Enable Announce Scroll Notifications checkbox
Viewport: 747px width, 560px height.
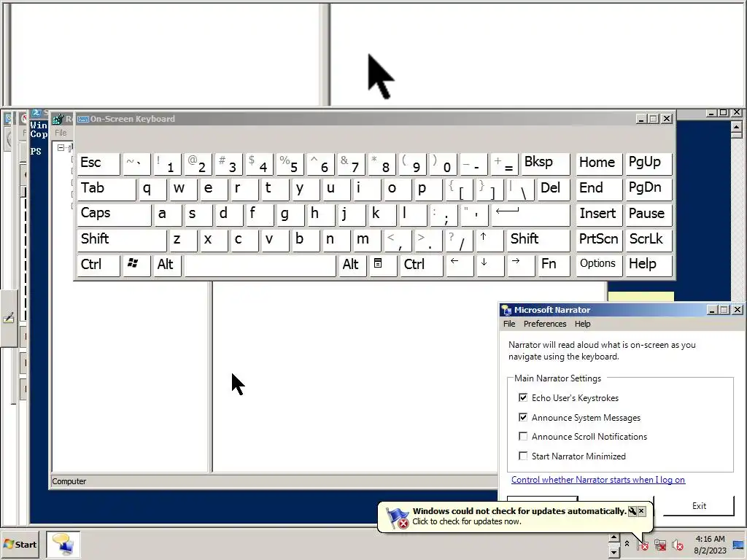tap(523, 436)
